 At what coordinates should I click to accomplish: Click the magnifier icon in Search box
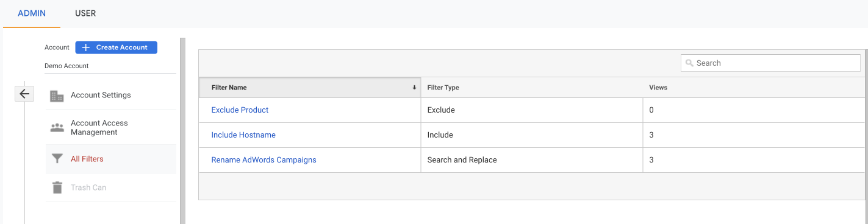[689, 63]
